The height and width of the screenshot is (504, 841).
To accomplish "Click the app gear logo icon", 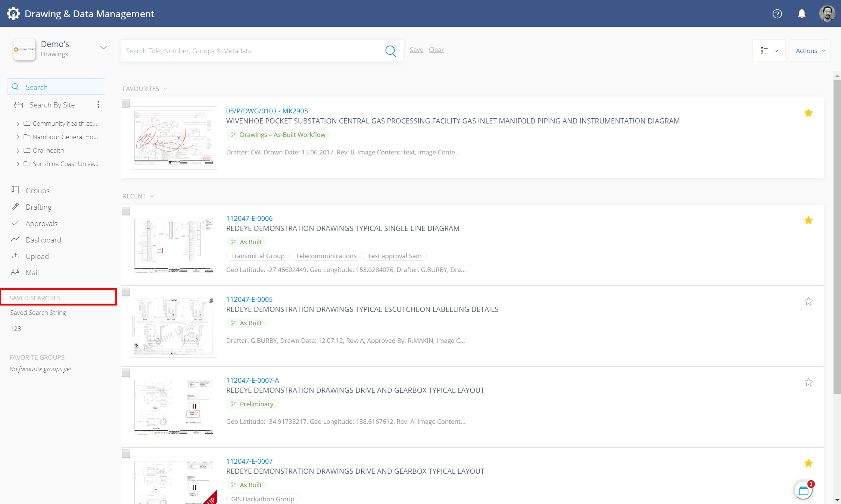I will (x=13, y=14).
